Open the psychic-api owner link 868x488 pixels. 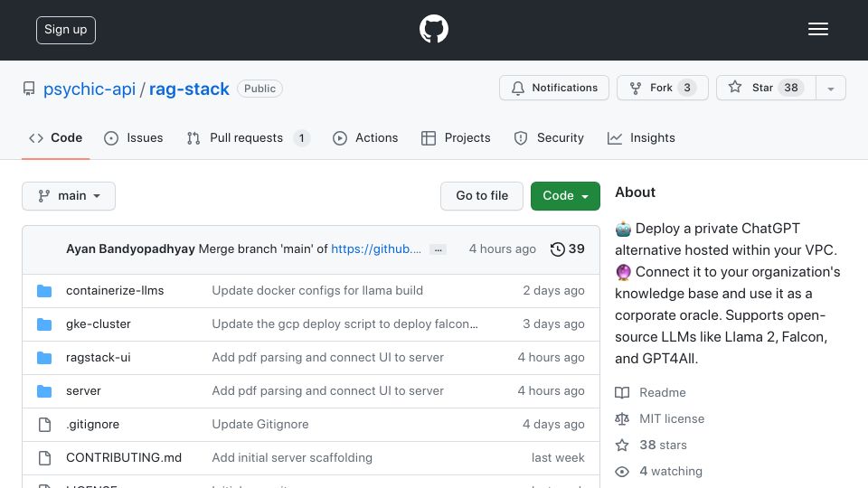pyautogui.click(x=90, y=89)
